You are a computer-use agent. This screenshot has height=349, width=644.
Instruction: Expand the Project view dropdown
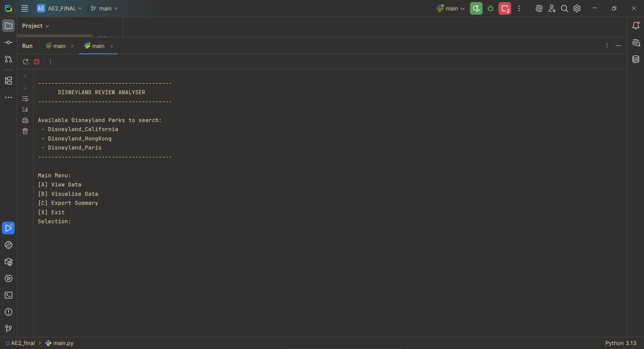[36, 26]
